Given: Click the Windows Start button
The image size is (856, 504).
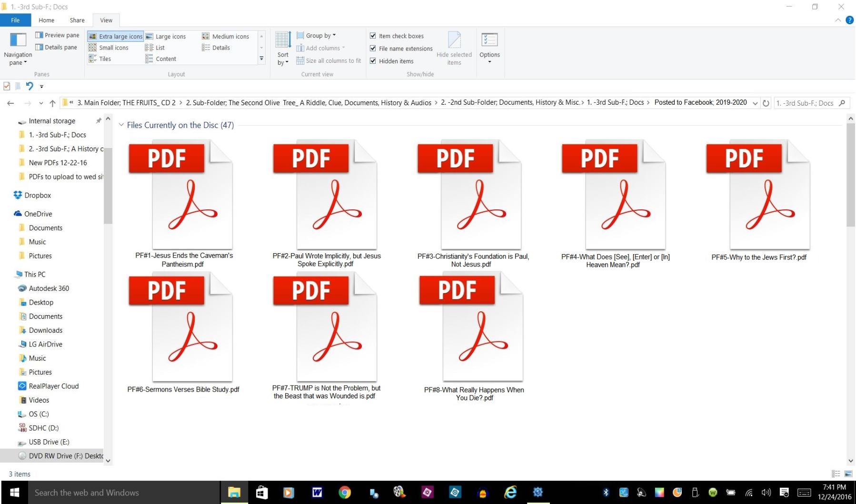Looking at the screenshot, I should click(14, 493).
